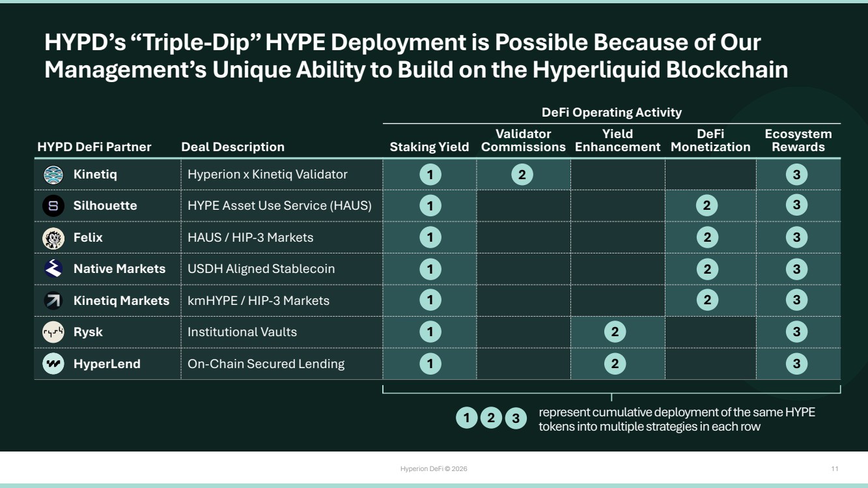Click badge 2 under Validator Commissions for Kinetiq

coord(522,175)
